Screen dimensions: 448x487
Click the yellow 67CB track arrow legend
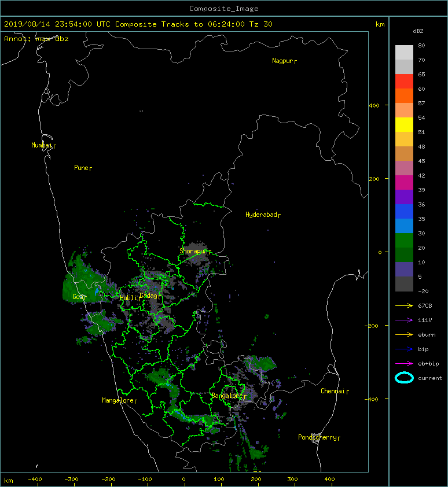[x=404, y=305]
